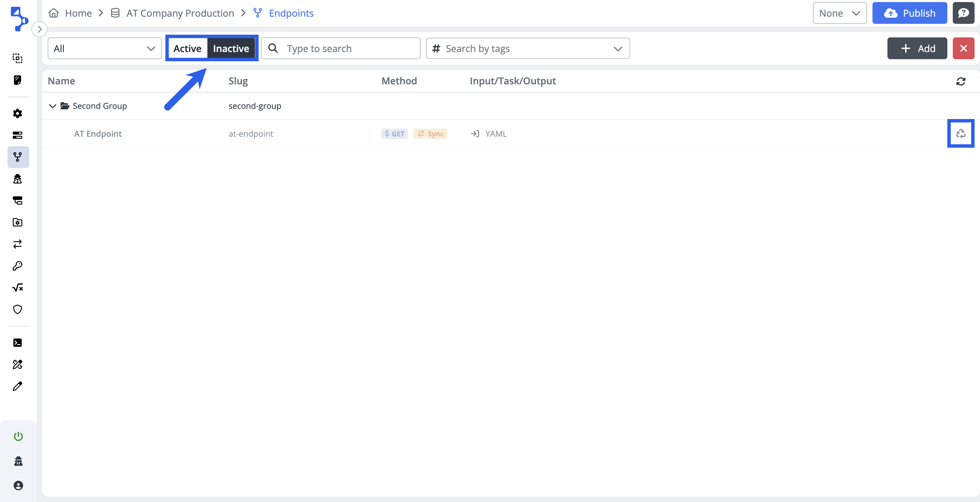Click the shield icon in sidebar
980x502 pixels.
pyautogui.click(x=17, y=309)
